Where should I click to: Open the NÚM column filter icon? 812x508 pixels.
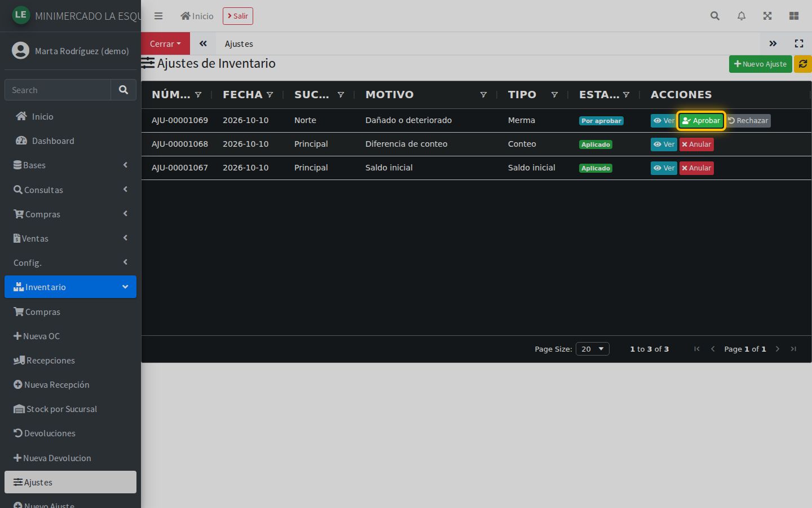198,95
